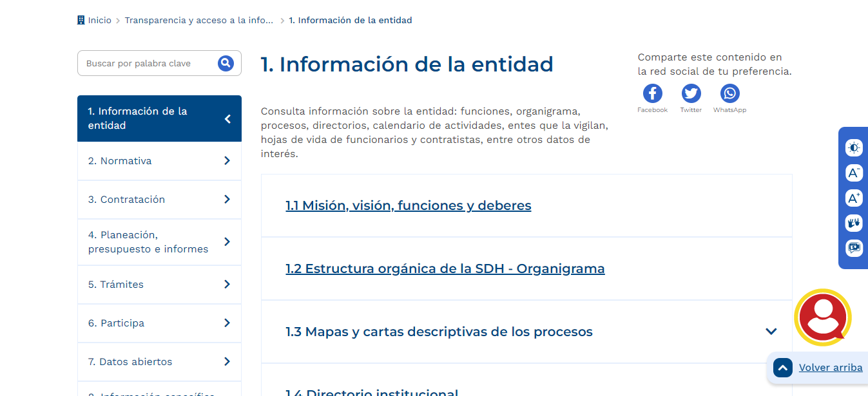Open 1.1 Misión, visión, funciones y deberes
This screenshot has width=868, height=396.
coord(408,205)
